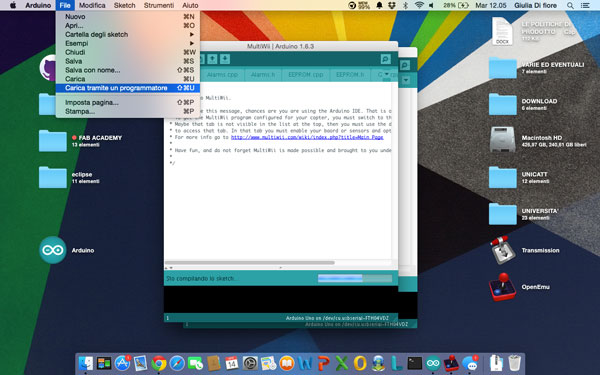Image resolution: width=600 pixels, height=375 pixels.
Task: Open iBooks from the Dock
Action: click(x=287, y=363)
